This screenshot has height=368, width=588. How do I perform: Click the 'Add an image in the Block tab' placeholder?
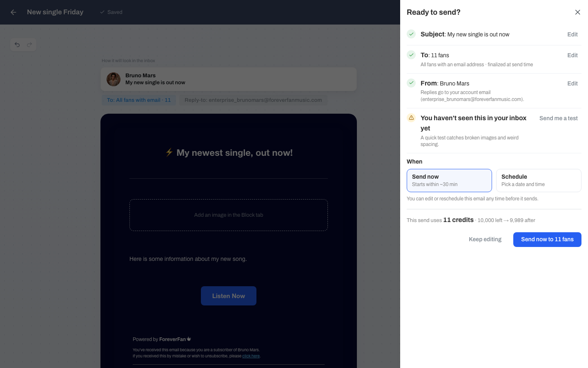[x=229, y=215]
